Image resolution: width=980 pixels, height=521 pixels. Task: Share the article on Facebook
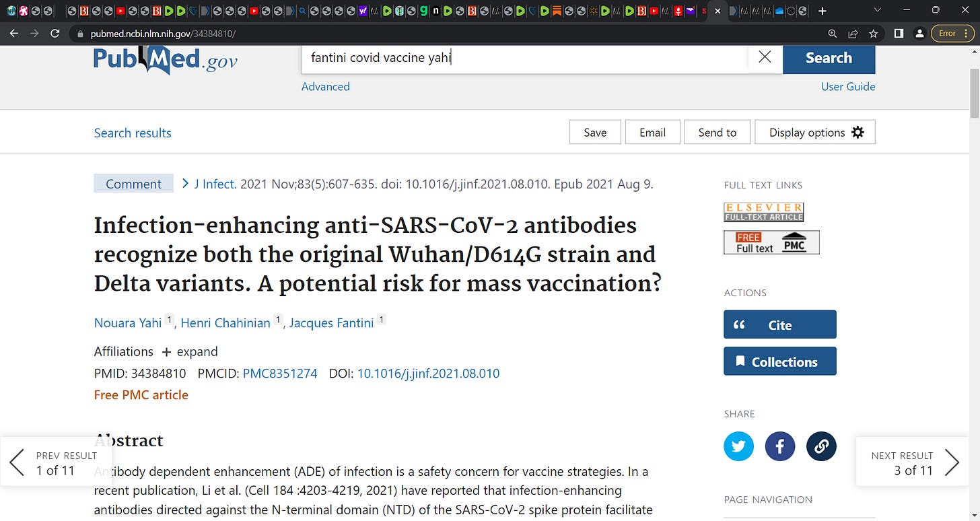(x=779, y=446)
